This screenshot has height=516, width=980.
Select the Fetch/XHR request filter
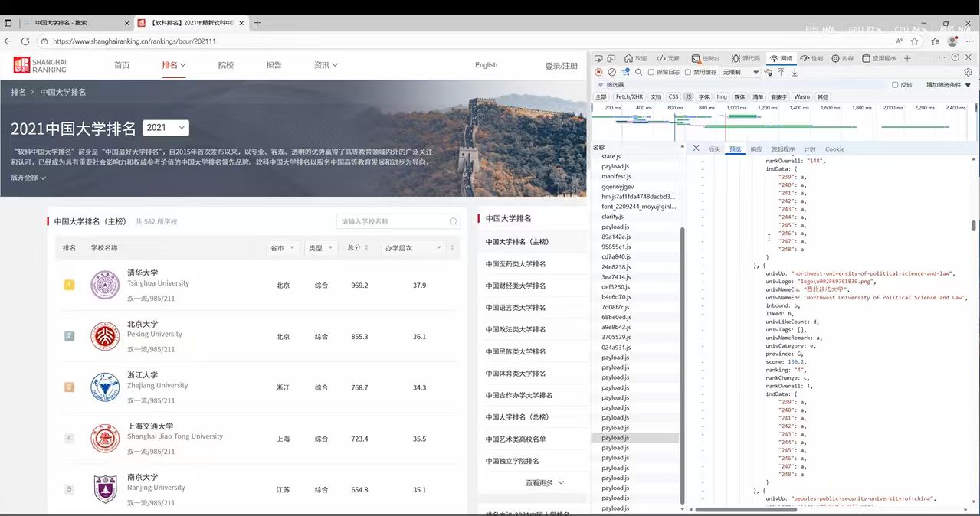[x=629, y=97]
